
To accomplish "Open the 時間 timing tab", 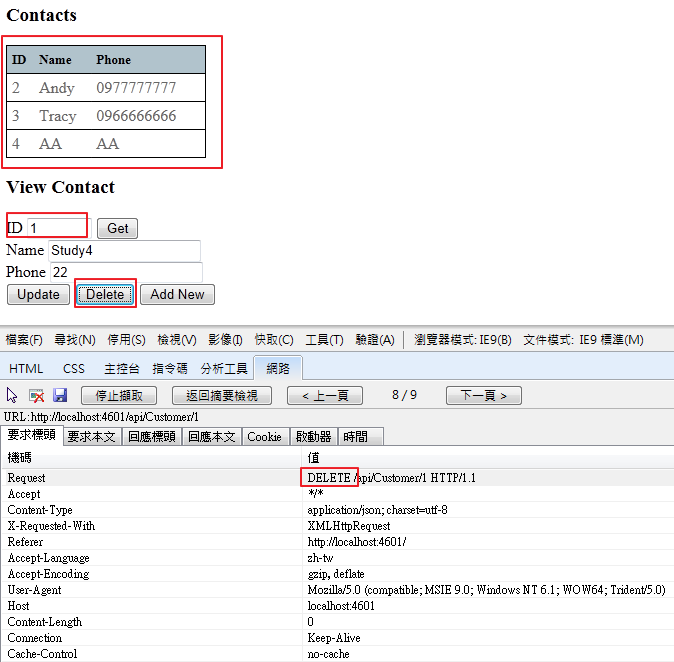I will click(360, 437).
